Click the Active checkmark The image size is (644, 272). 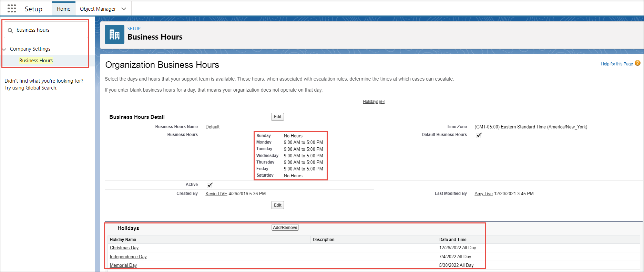210,185
